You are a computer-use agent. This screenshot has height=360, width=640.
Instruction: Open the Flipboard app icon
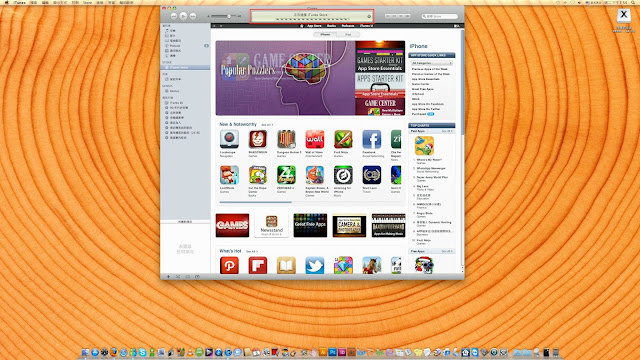coord(258,265)
